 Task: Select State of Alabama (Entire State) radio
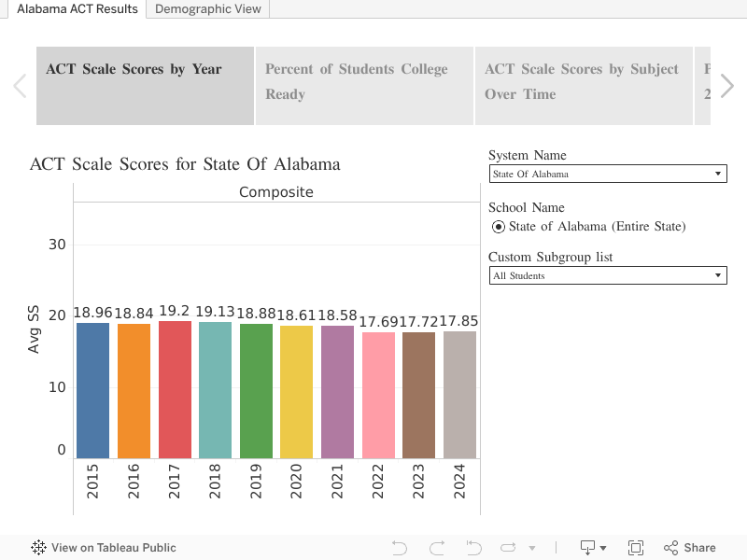(x=499, y=227)
